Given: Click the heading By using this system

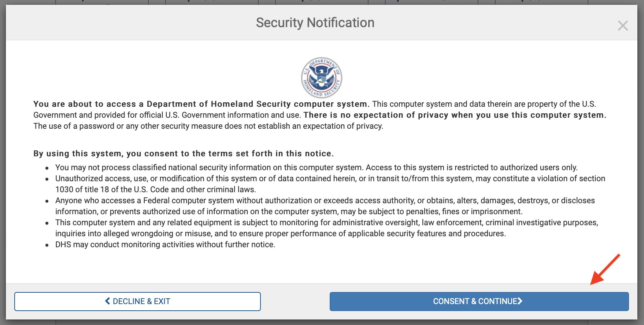Looking at the screenshot, I should coord(184,154).
